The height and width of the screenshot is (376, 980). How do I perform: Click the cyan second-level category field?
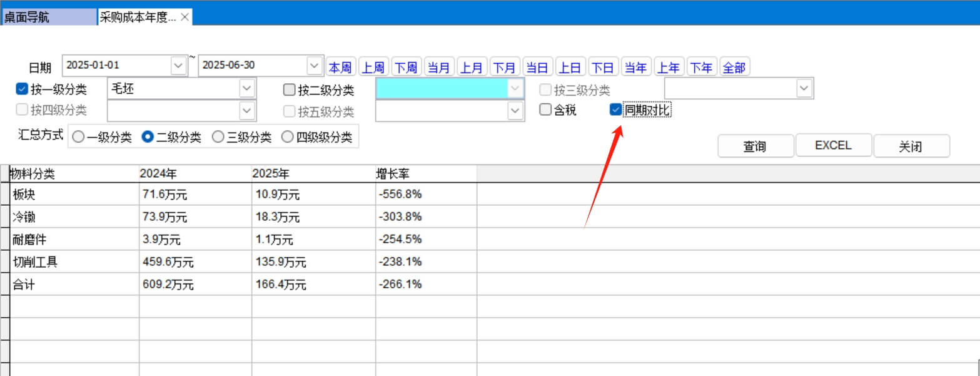coord(442,89)
